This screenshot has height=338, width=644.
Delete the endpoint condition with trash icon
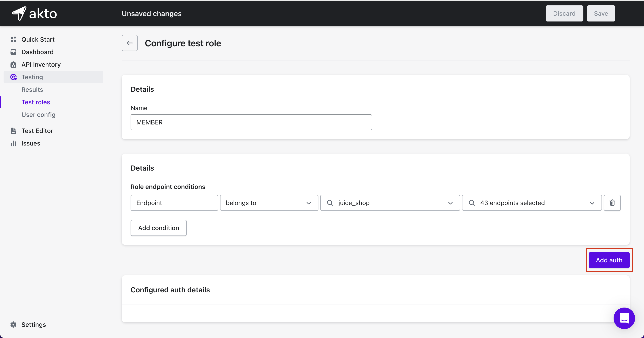(612, 203)
